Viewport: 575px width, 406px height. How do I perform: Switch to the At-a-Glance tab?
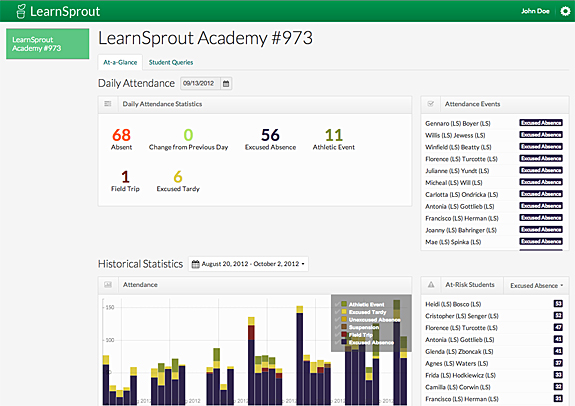click(x=120, y=62)
